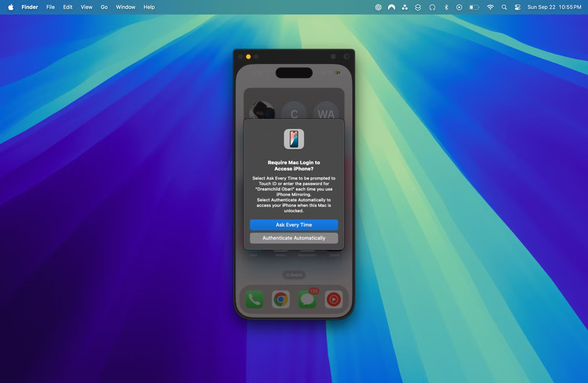Open the Apple menu
The height and width of the screenshot is (383, 588).
[11, 7]
